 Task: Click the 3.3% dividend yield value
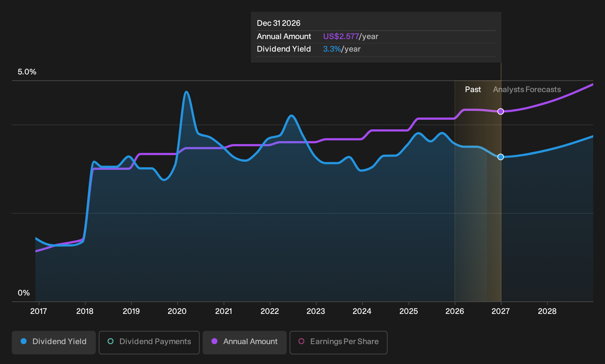coord(332,49)
